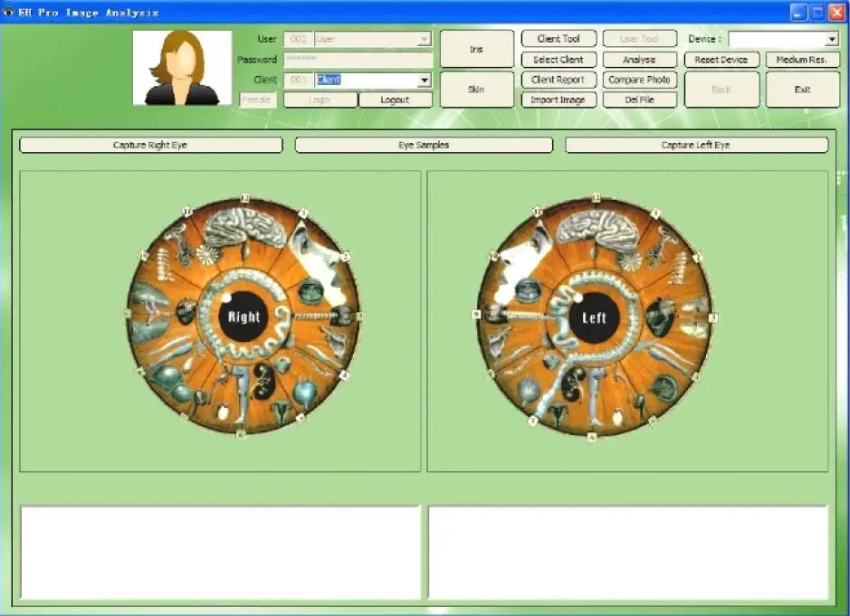This screenshot has height=616, width=850.
Task: Open the Eye Samples
Action: 424,145
